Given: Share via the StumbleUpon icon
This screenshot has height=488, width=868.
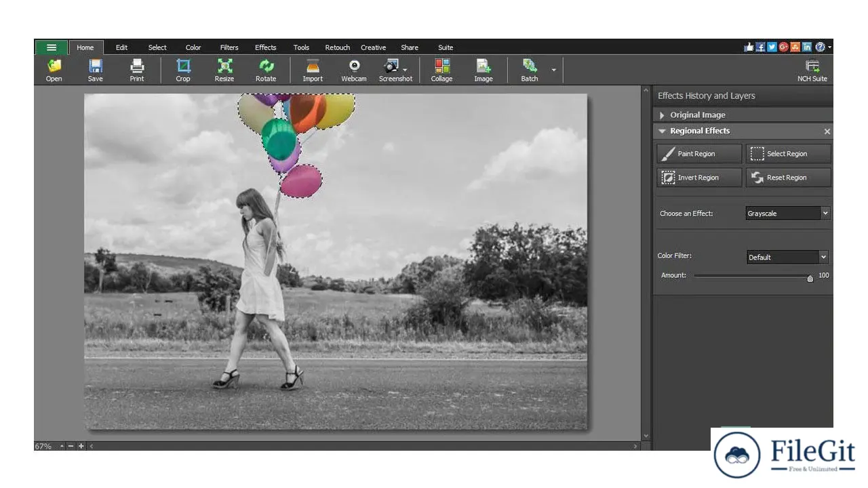Looking at the screenshot, I should (795, 47).
